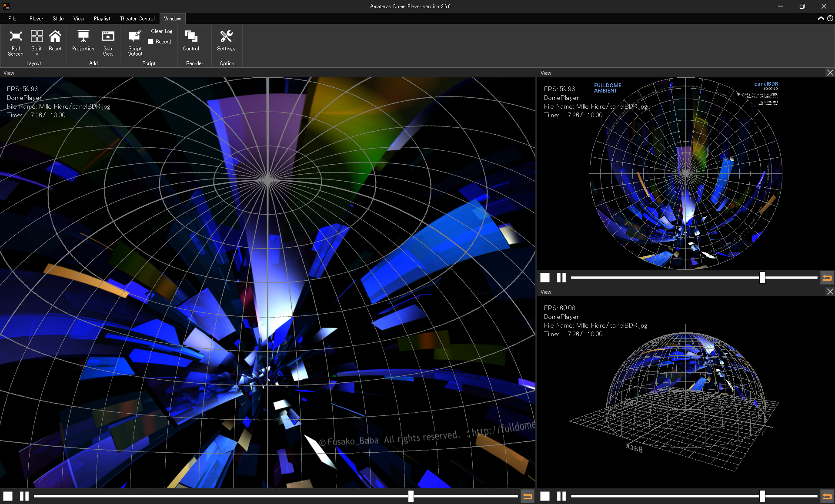The image size is (835, 504).
Task: Toggle loop in the fisheye view
Action: pyautogui.click(x=827, y=278)
